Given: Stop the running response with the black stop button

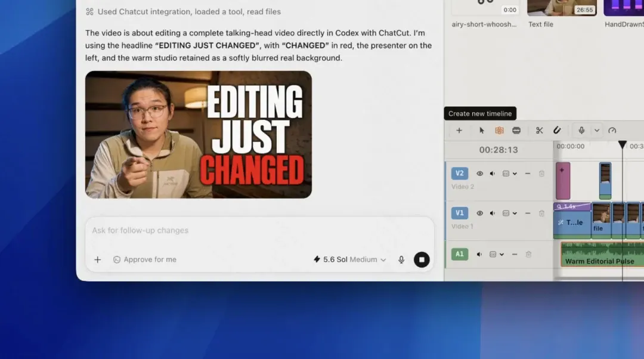Looking at the screenshot, I should click(x=422, y=259).
